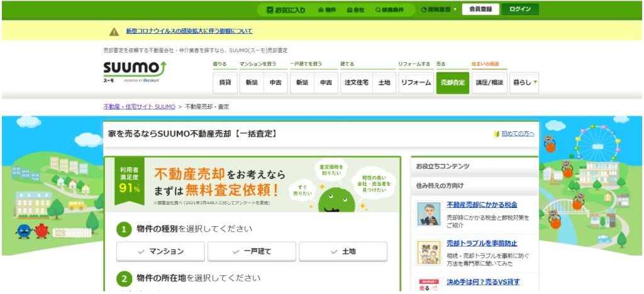Image resolution: width=644 pixels, height=294 pixels.
Task: Click the 不動産売却 無料査定依頼 banner
Action: click(252, 185)
